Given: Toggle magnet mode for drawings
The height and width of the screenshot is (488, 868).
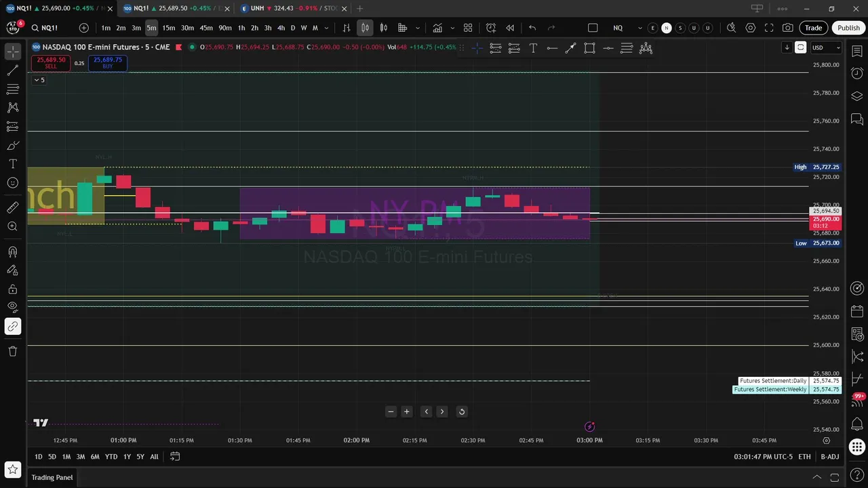Looking at the screenshot, I should coord(12,251).
